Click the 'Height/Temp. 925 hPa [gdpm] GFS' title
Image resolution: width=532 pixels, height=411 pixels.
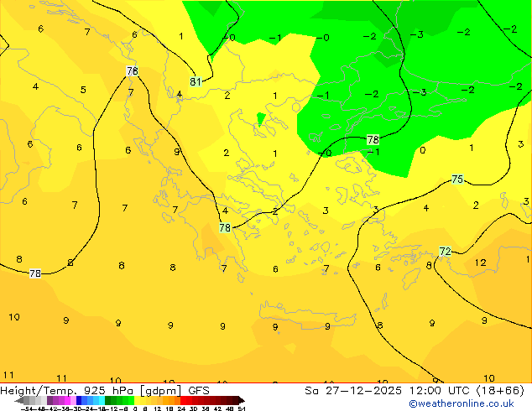click(x=105, y=391)
